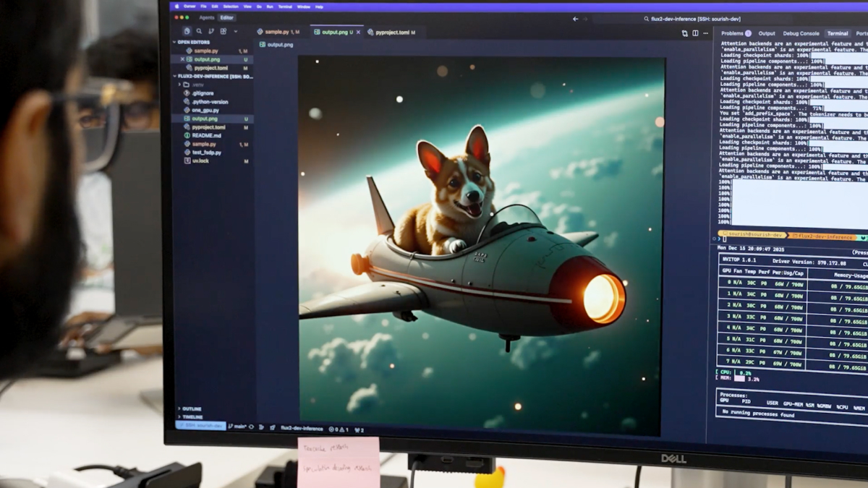
Task: Click the editor More Actions ellipsis
Action: [x=706, y=33]
